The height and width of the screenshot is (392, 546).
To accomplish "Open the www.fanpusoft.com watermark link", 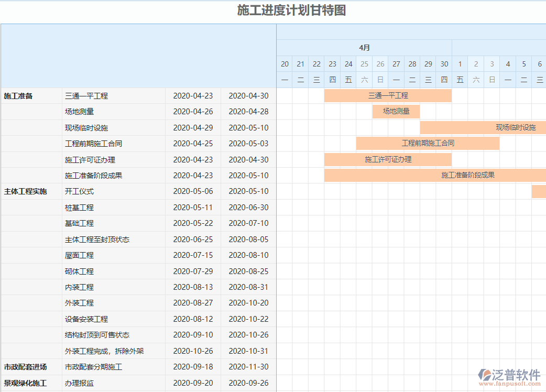I will point(510,384).
